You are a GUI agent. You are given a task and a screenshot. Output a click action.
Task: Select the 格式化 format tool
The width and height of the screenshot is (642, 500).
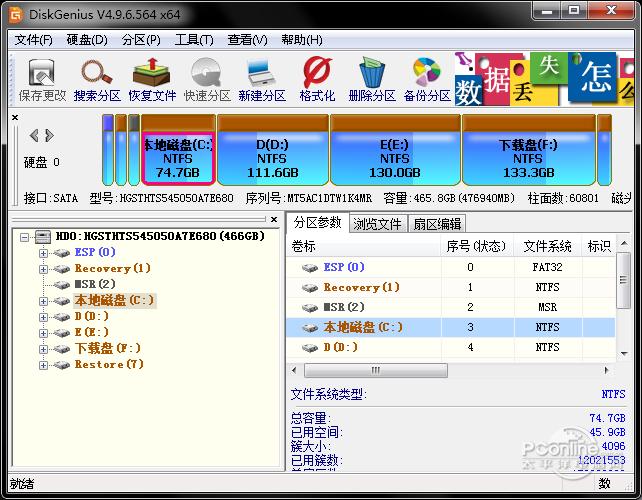click(317, 80)
